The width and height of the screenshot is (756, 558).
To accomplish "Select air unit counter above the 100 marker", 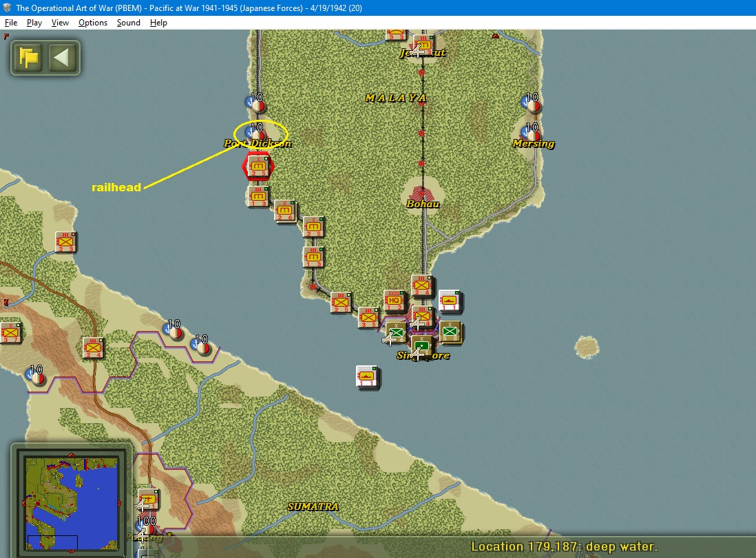I will coord(149,500).
